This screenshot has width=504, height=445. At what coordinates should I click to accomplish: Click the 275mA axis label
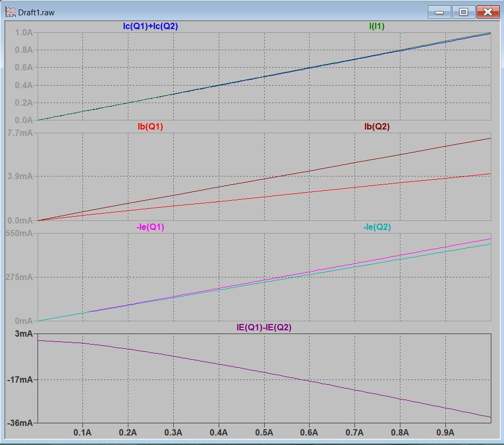pyautogui.click(x=20, y=277)
